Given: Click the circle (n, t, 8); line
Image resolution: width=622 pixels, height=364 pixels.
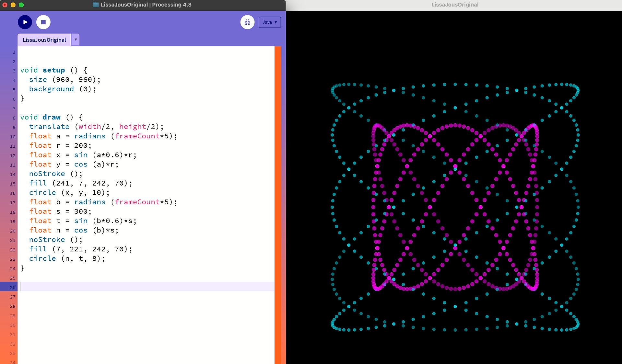Looking at the screenshot, I should point(67,258).
